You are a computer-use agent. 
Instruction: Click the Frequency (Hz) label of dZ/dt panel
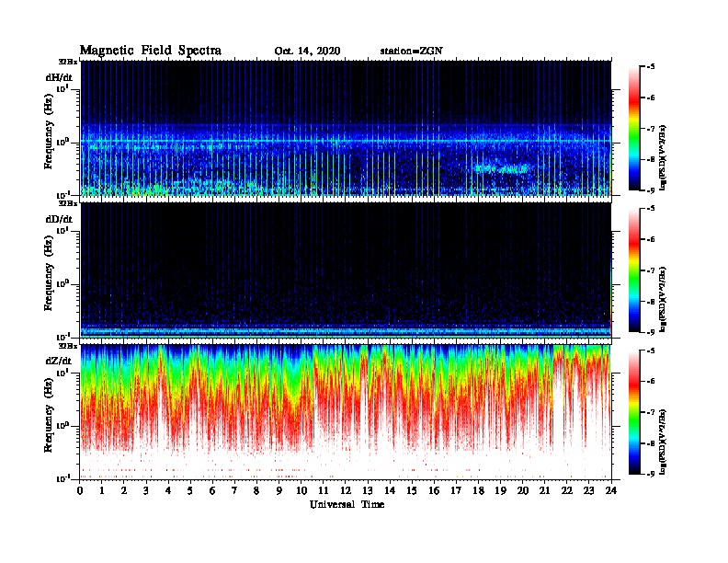click(49, 415)
